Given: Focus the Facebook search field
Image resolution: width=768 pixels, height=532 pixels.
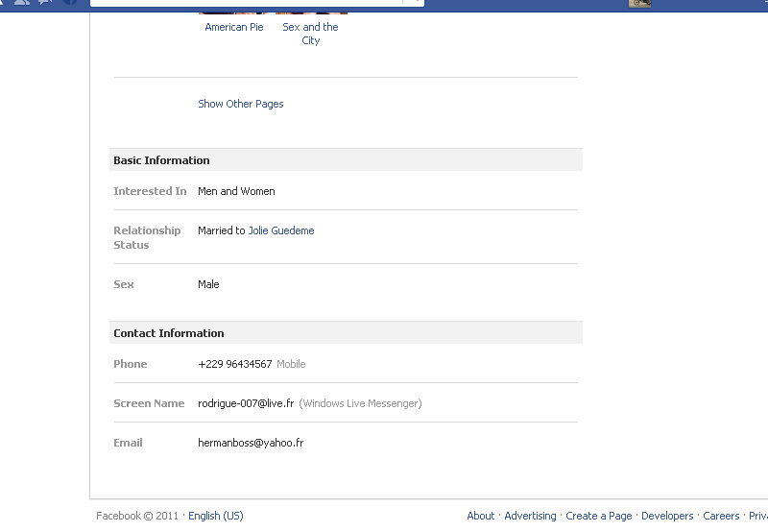Looking at the screenshot, I should click(250, 3).
